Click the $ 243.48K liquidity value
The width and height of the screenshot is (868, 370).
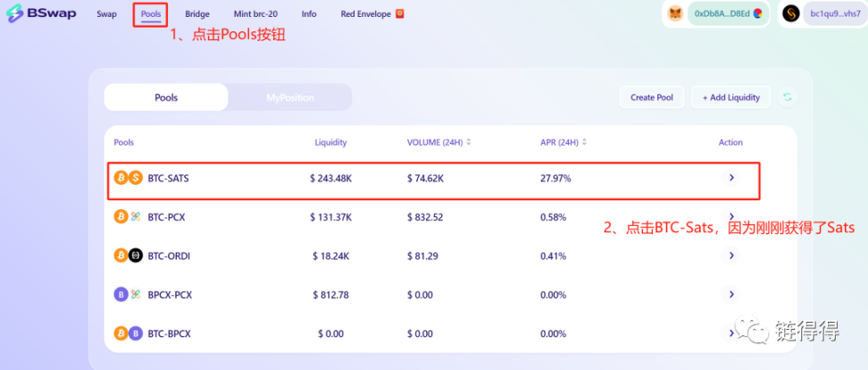330,179
